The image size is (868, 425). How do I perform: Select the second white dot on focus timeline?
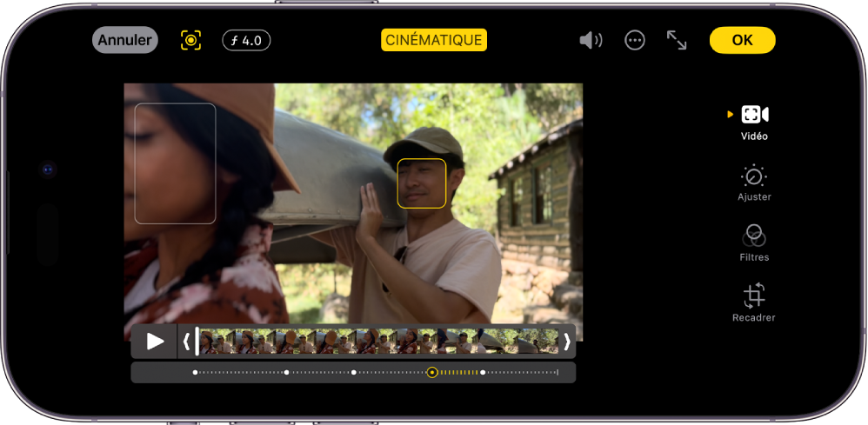point(286,373)
